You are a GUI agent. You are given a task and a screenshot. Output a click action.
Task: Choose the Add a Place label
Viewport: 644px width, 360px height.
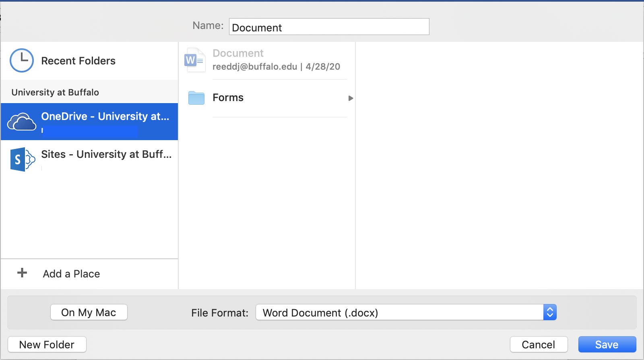(x=71, y=274)
